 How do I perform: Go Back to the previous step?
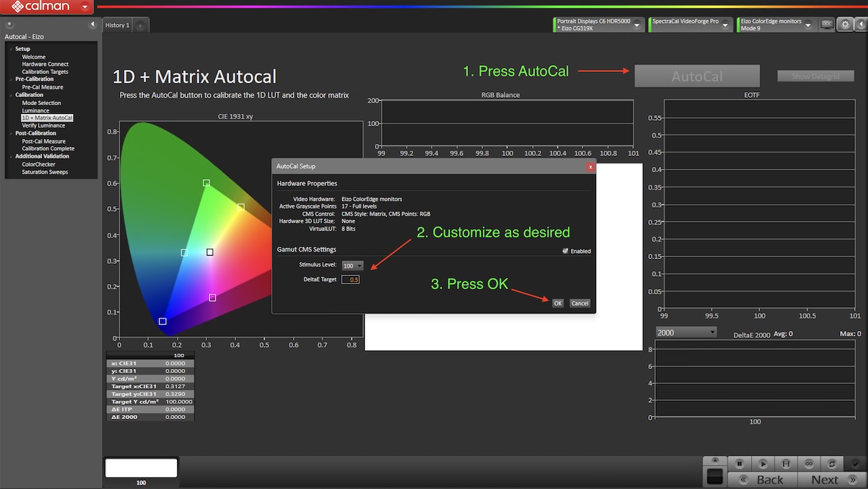click(x=762, y=480)
